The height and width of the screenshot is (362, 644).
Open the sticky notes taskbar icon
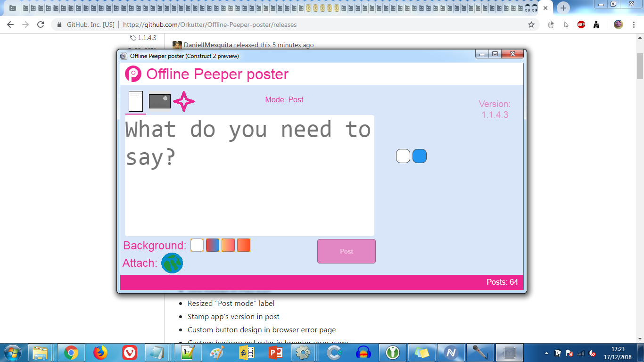pyautogui.click(x=422, y=352)
